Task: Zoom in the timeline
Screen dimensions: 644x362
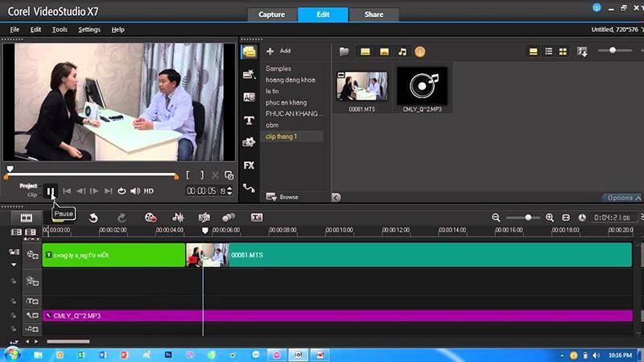Action: (550, 217)
